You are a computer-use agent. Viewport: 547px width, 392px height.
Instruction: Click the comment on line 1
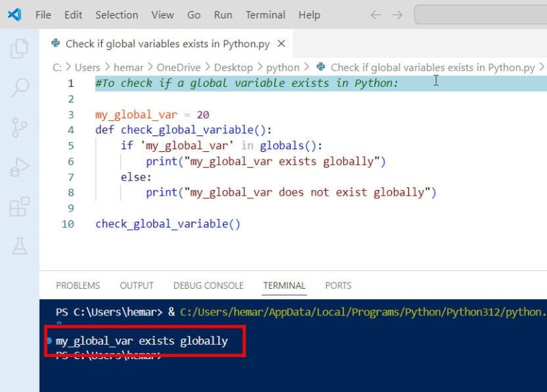click(247, 83)
